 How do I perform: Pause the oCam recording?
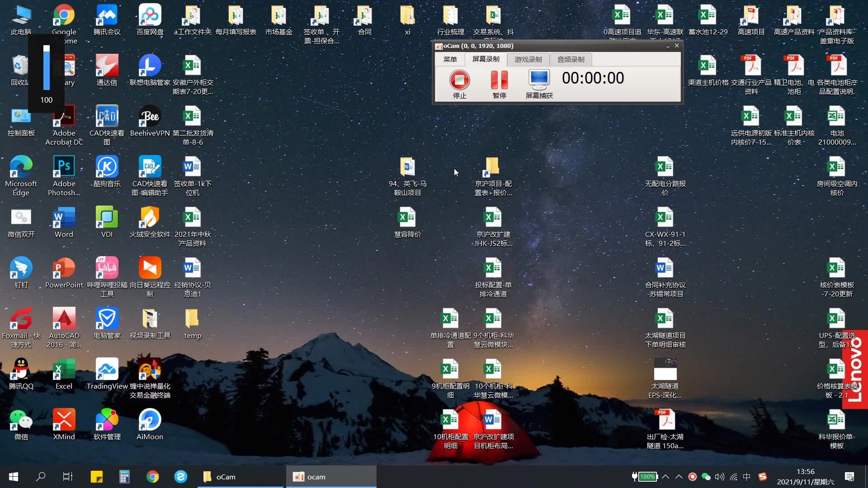[499, 80]
